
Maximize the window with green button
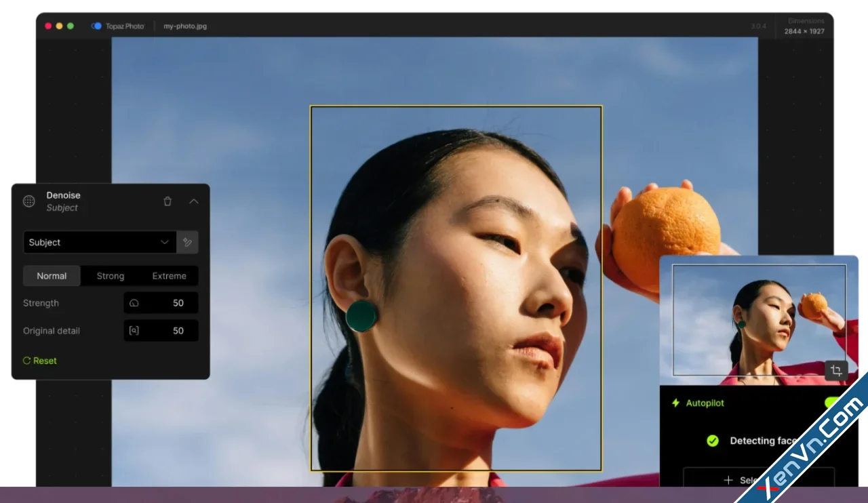click(x=71, y=26)
